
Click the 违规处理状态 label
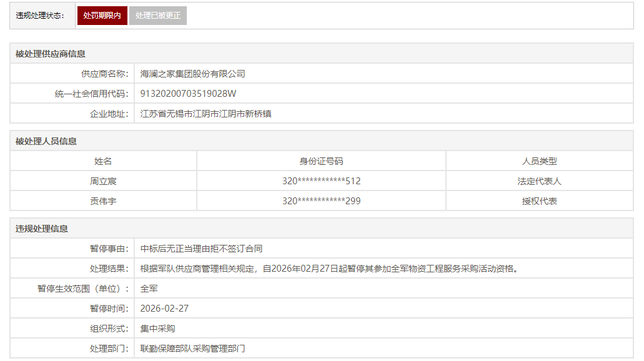click(40, 16)
